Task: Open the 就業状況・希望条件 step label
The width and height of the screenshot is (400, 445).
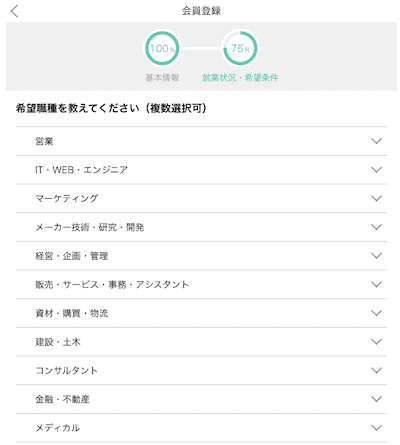Action: click(x=240, y=78)
